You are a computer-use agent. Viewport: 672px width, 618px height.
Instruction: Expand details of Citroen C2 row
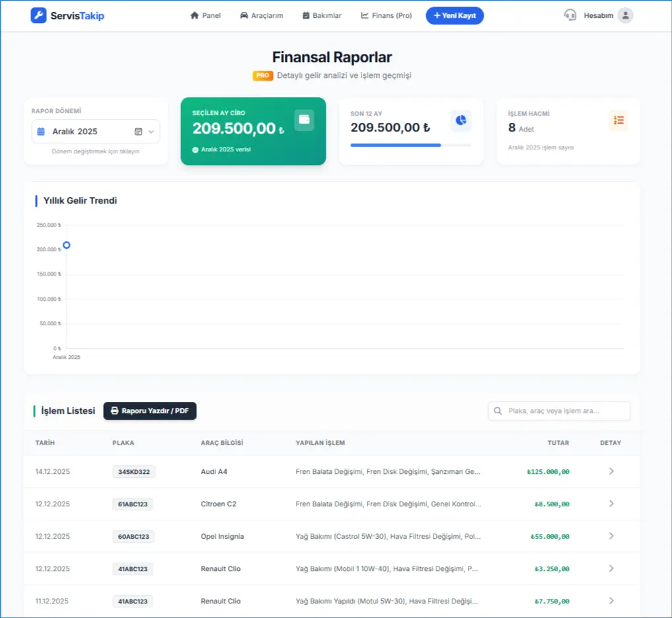[611, 504]
